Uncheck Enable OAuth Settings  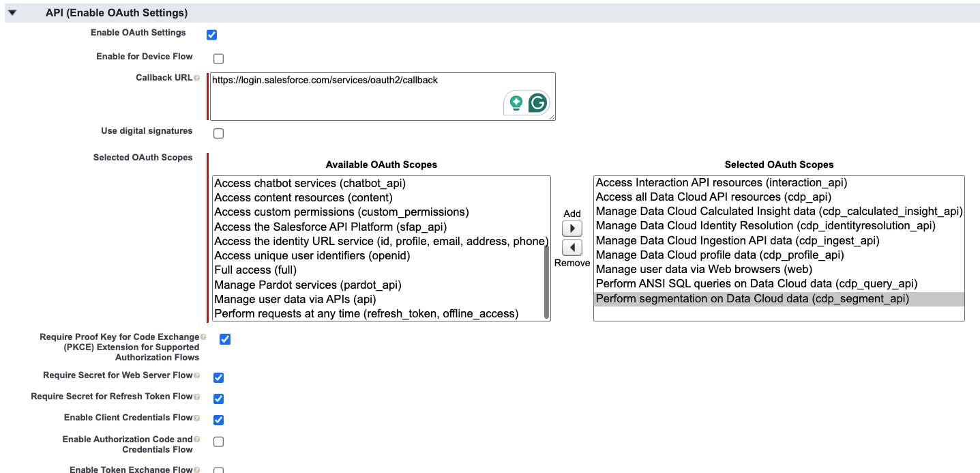click(211, 34)
